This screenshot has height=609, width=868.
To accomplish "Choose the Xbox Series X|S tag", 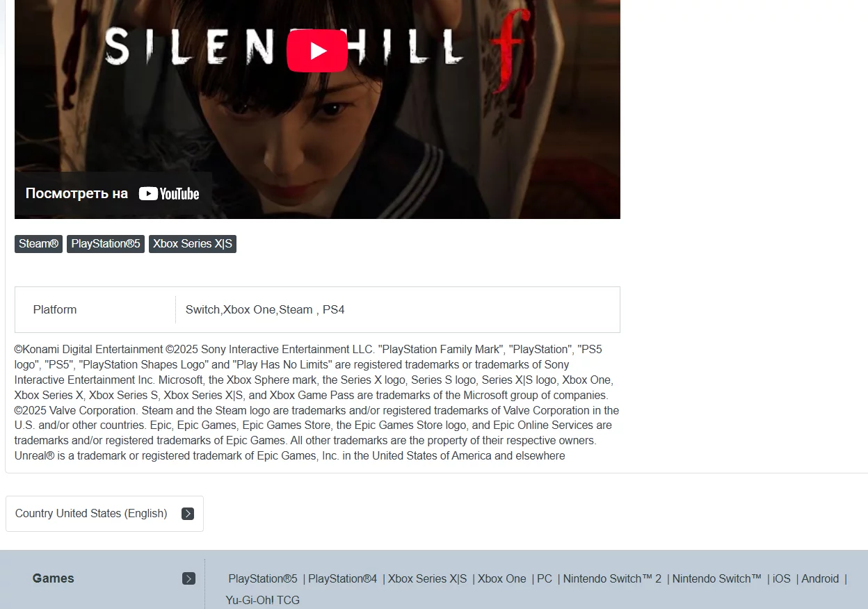I will [x=193, y=244].
